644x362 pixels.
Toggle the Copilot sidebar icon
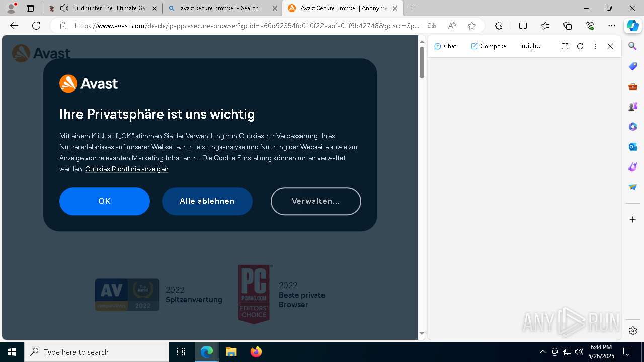(633, 26)
